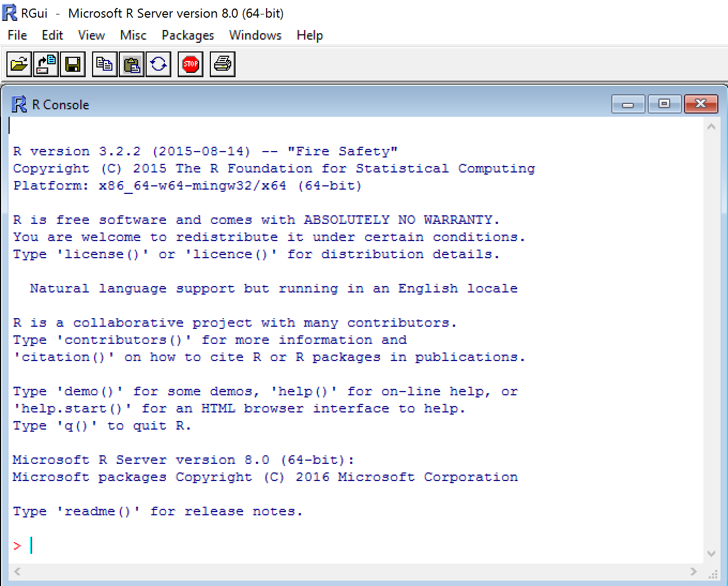The image size is (728, 586).
Task: Maximize the R Console window
Action: coord(664,104)
